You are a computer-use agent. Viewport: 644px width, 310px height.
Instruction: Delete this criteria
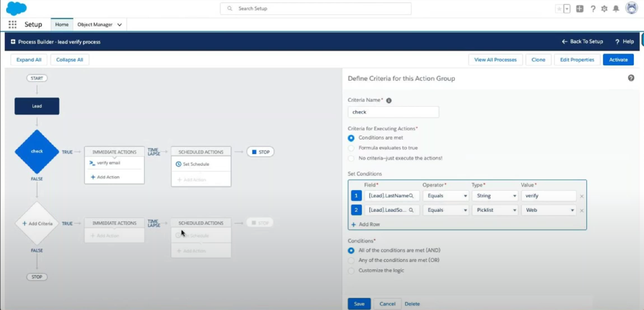pos(412,304)
